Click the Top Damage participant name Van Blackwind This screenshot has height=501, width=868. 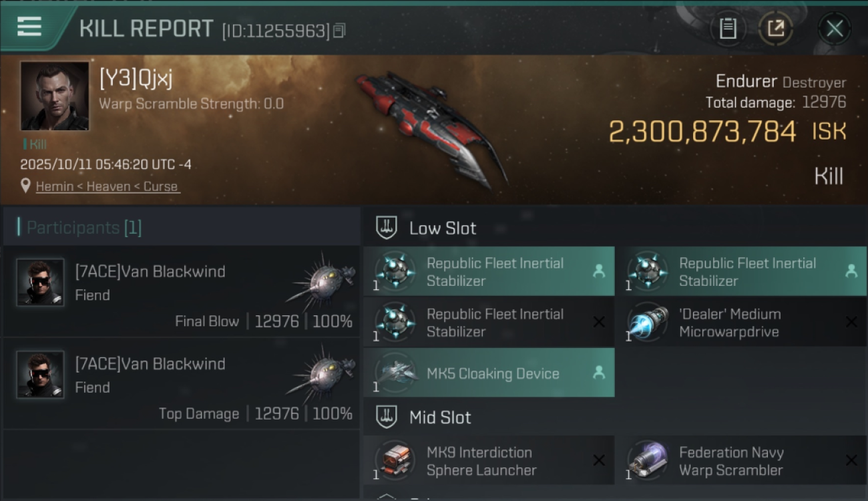pos(150,364)
